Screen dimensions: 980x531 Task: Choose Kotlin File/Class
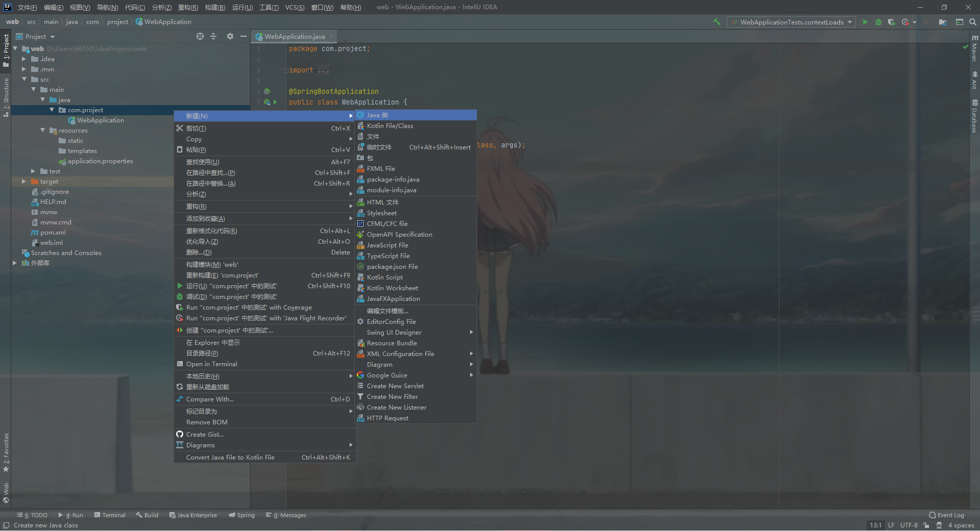tap(416, 126)
